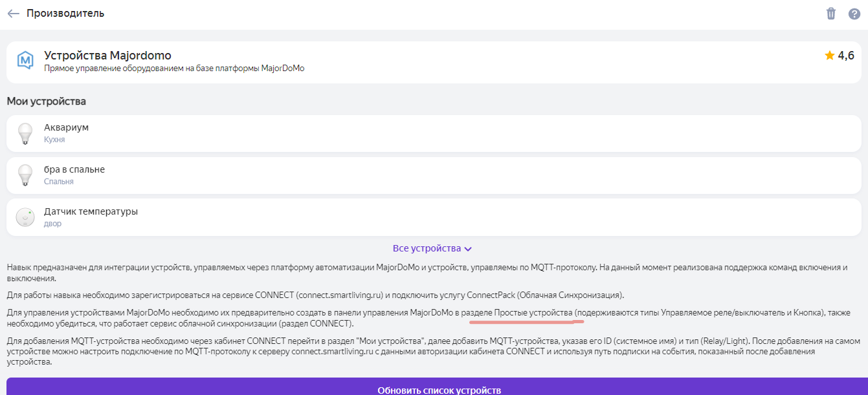Click the Производитель header title

[x=65, y=14]
